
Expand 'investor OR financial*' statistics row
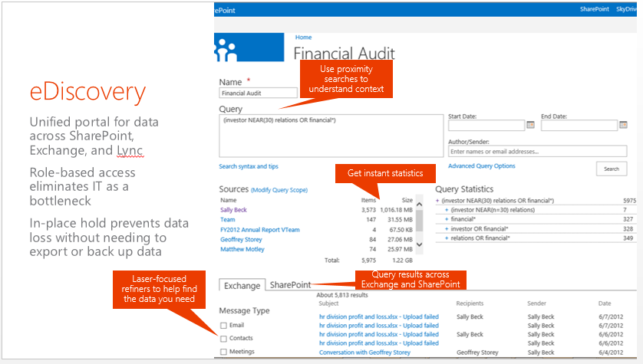[447, 228]
